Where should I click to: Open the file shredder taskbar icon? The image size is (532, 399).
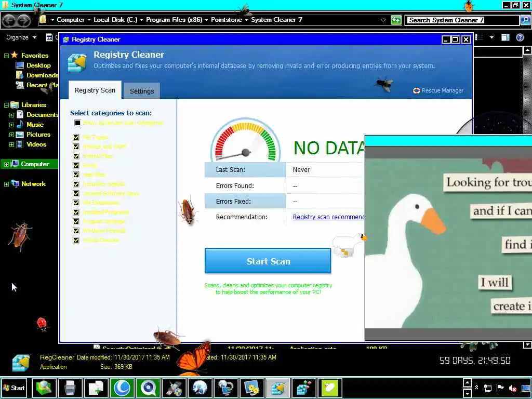(70, 388)
